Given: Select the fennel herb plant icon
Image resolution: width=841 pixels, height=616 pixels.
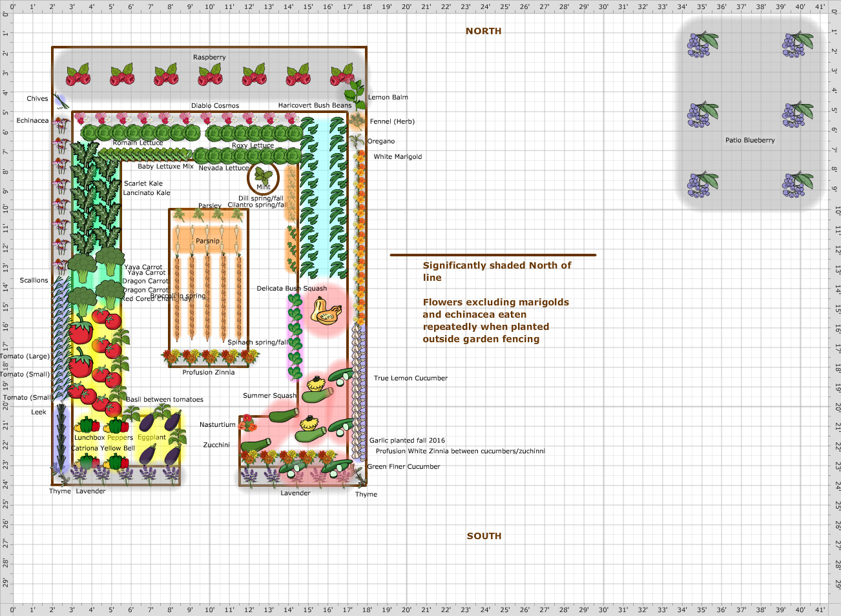Looking at the screenshot, I should pyautogui.click(x=357, y=121).
